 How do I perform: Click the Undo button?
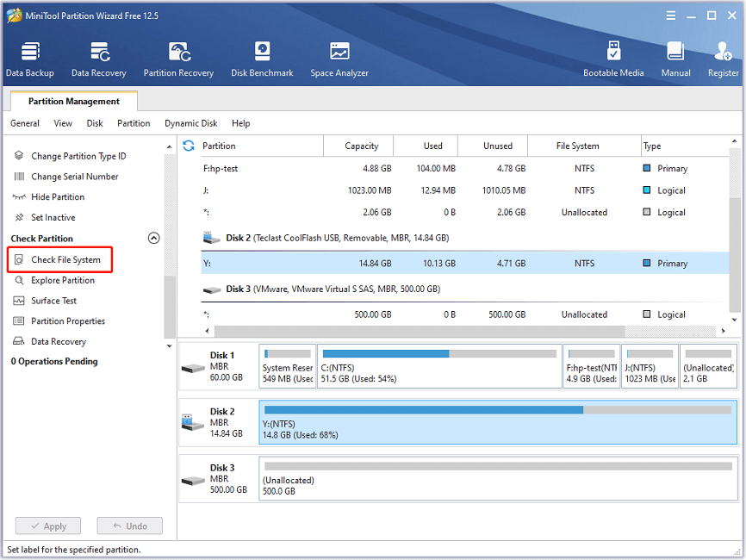tap(129, 526)
